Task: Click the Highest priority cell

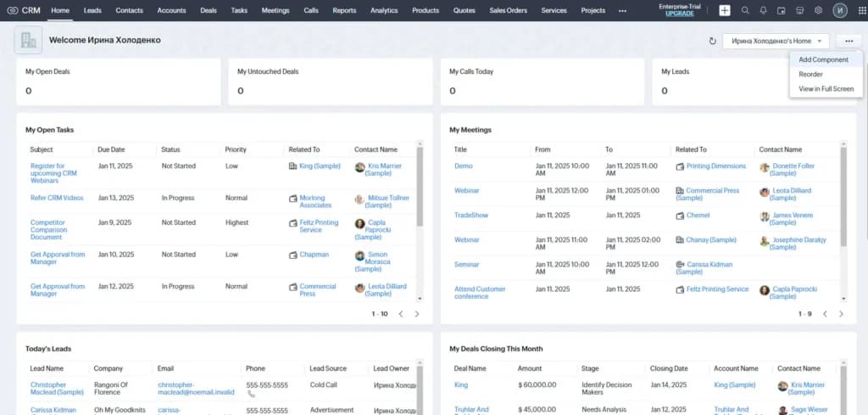Action: pos(237,222)
